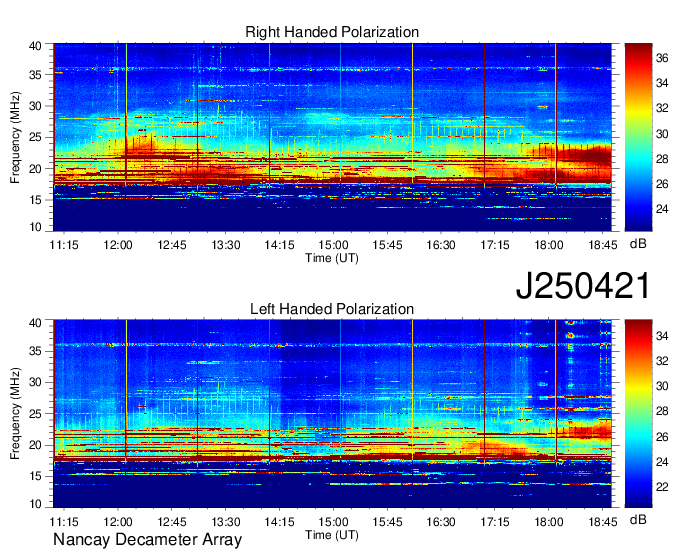Viewport: 680px width, 552px height.
Task: Click the 'Nancay Decameter Array' caption
Action: pos(147,539)
